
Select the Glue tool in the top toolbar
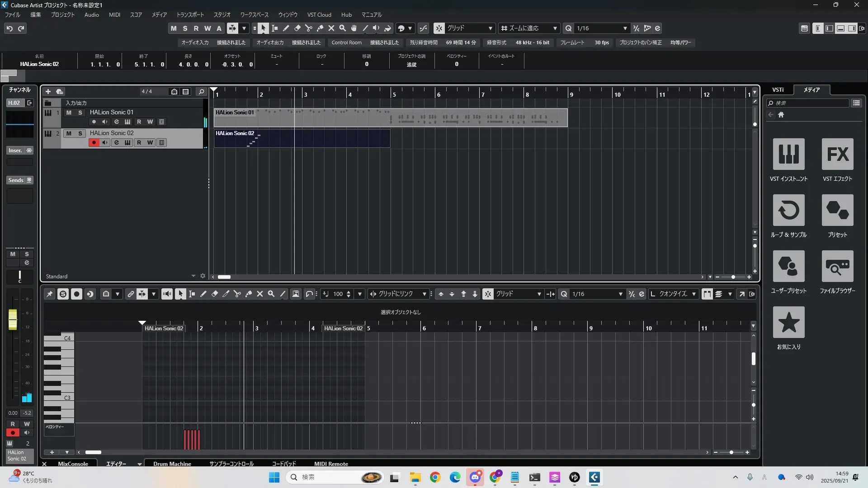320,28
